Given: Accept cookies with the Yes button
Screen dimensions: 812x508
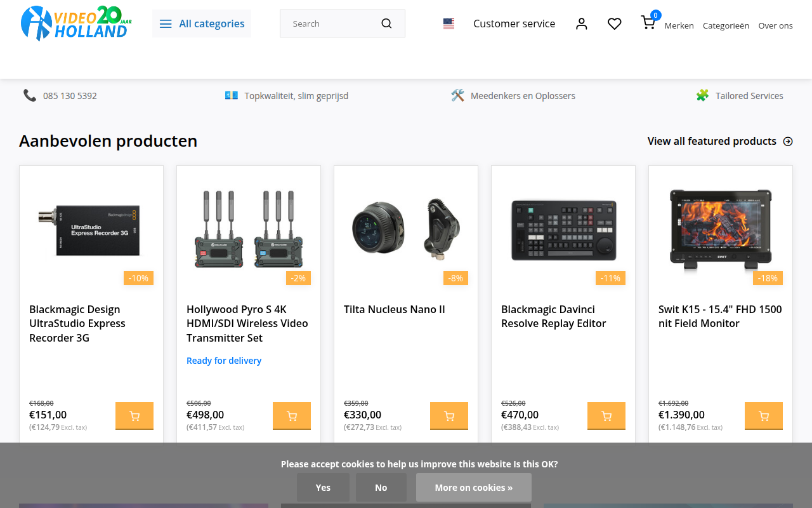Looking at the screenshot, I should tap(323, 487).
